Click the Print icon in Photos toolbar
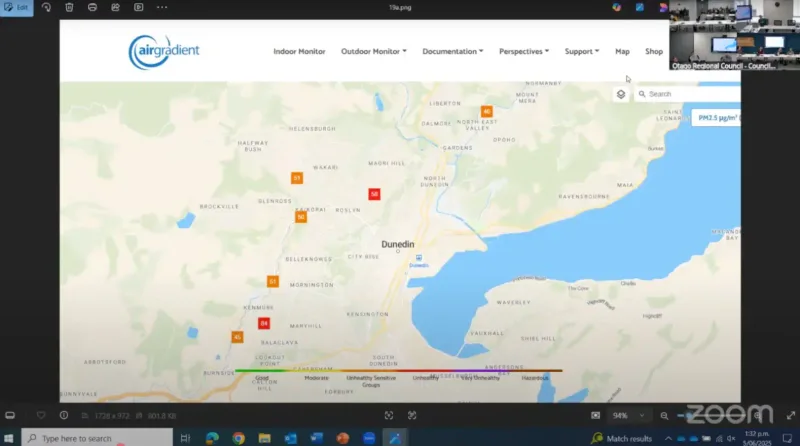 point(92,7)
